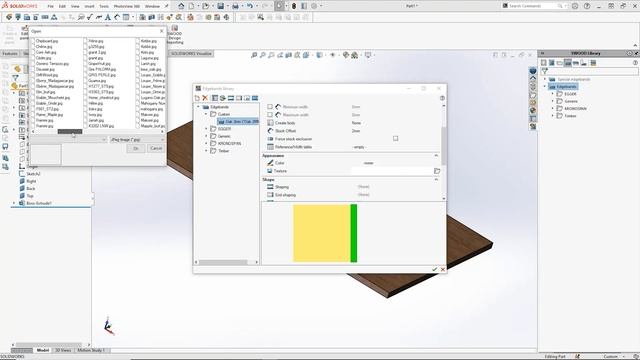
Task: Collapse the Custom folder in Edgebands library tree
Action: pyautogui.click(x=207, y=114)
